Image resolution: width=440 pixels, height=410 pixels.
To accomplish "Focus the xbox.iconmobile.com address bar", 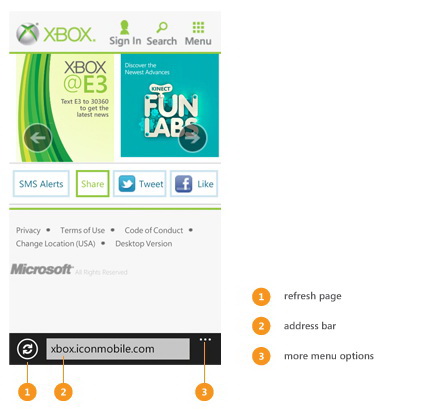I will click(118, 349).
